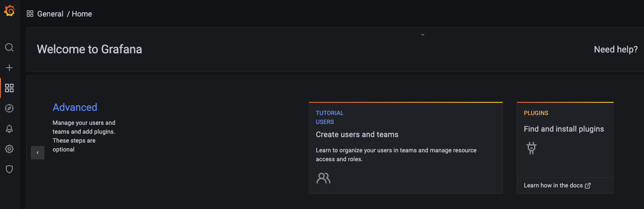The width and height of the screenshot is (644, 209).
Task: Click the Advanced section heading
Action: pos(75,107)
